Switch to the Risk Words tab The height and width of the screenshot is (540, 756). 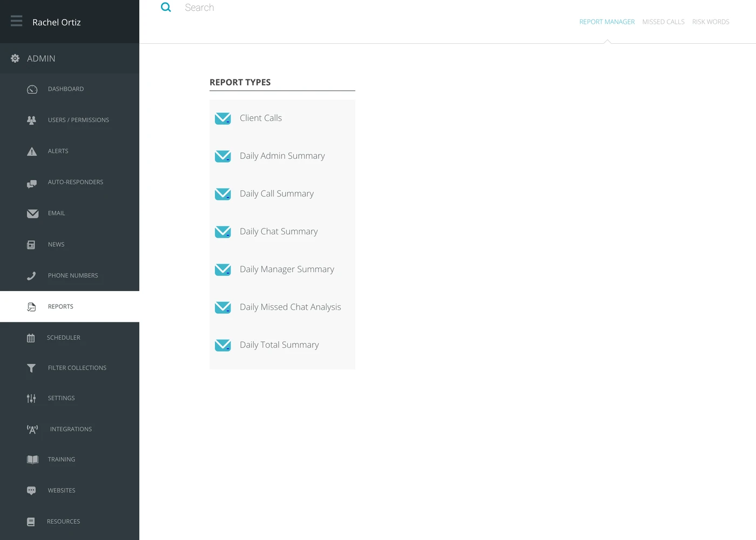[x=711, y=22]
